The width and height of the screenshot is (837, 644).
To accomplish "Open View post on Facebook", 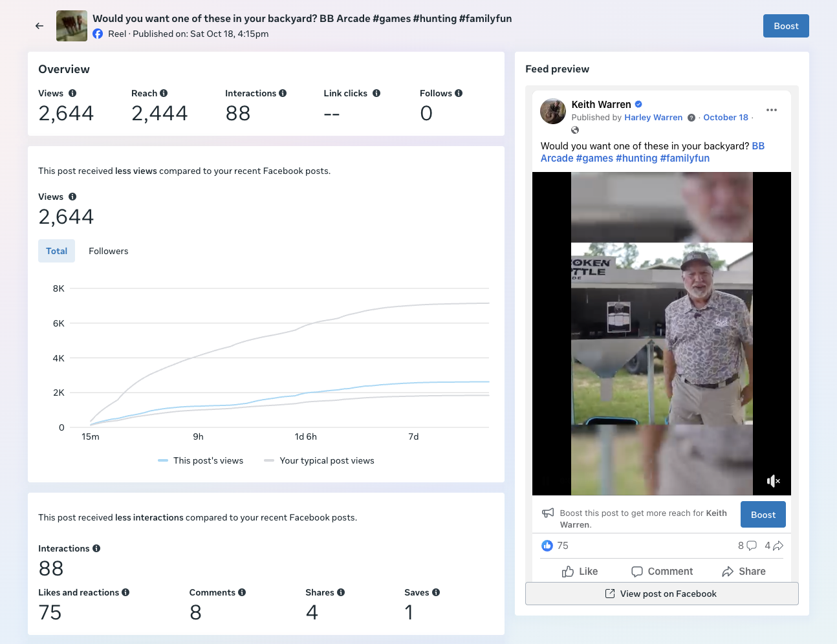I will pyautogui.click(x=662, y=594).
